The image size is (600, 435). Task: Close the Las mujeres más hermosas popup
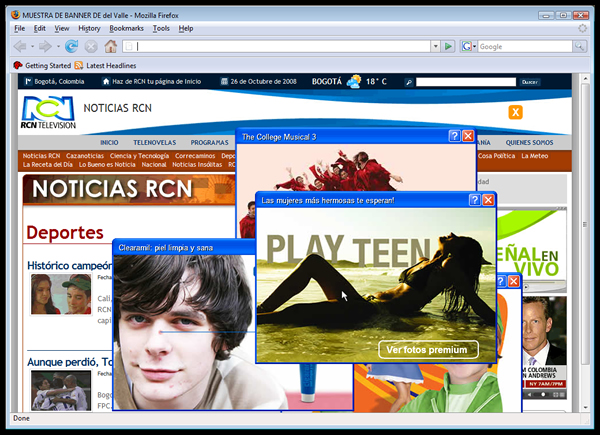[488, 200]
